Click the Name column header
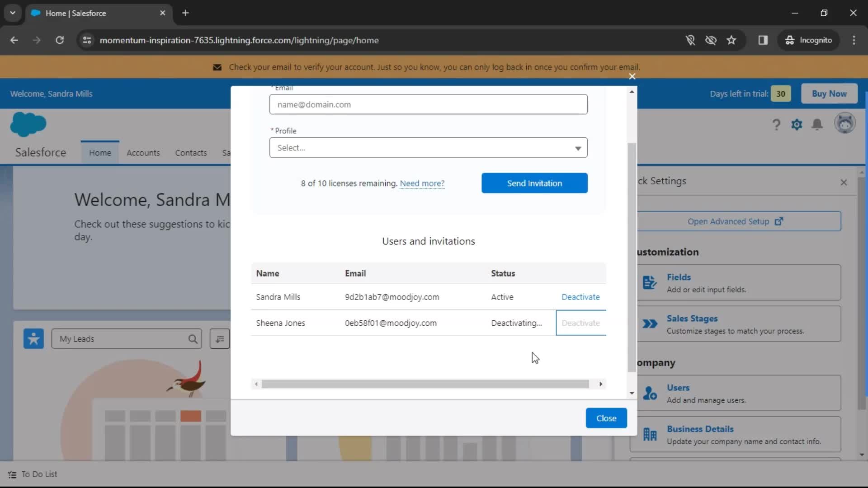The image size is (868, 488). (267, 273)
